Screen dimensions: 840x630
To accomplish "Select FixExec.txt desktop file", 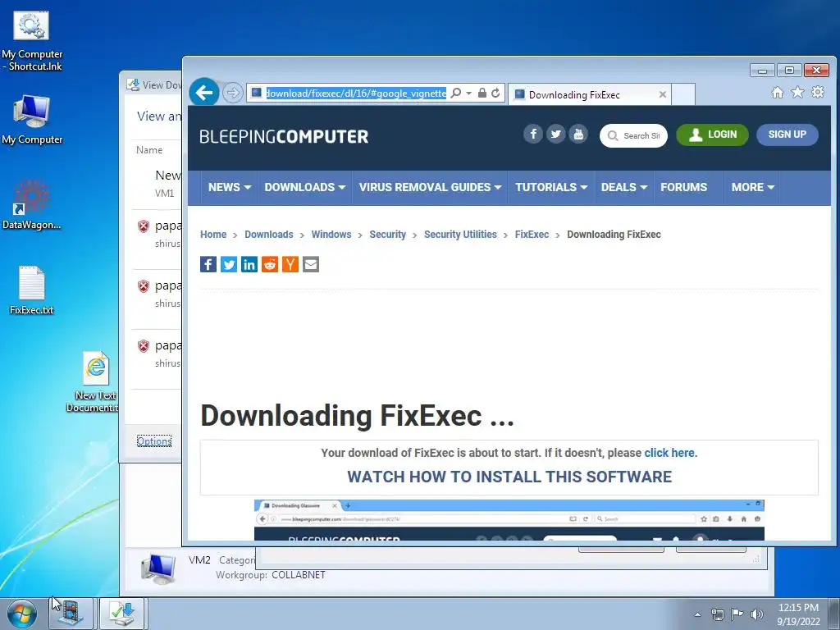I will pos(32,290).
